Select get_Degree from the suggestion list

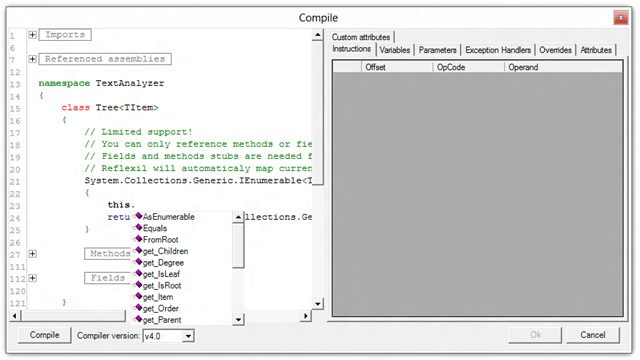pyautogui.click(x=163, y=262)
